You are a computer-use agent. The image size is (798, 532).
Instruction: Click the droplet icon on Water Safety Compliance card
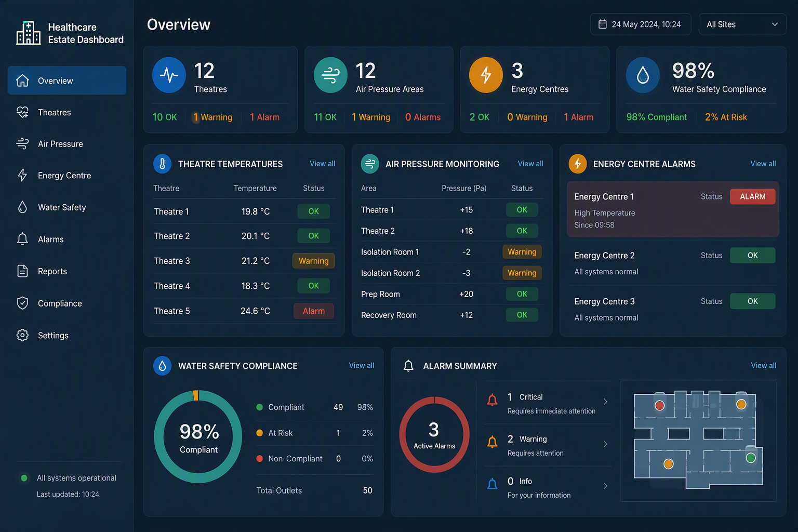click(x=643, y=75)
